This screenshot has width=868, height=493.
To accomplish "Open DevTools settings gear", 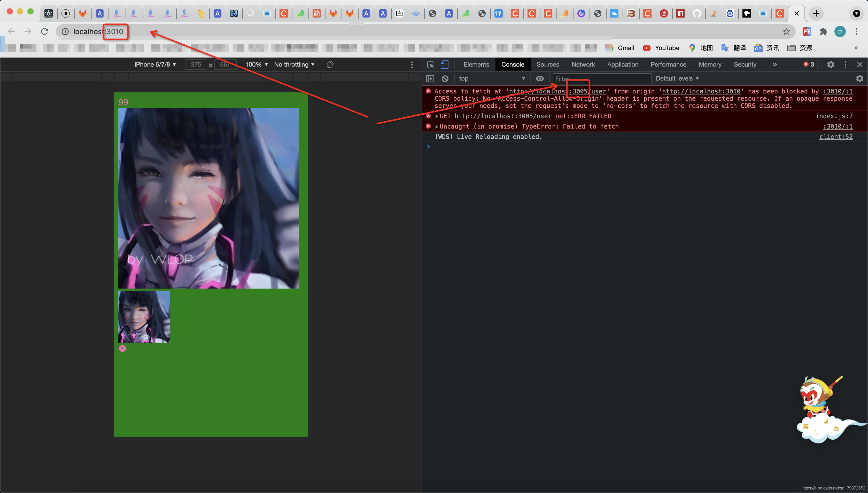I will 830,64.
